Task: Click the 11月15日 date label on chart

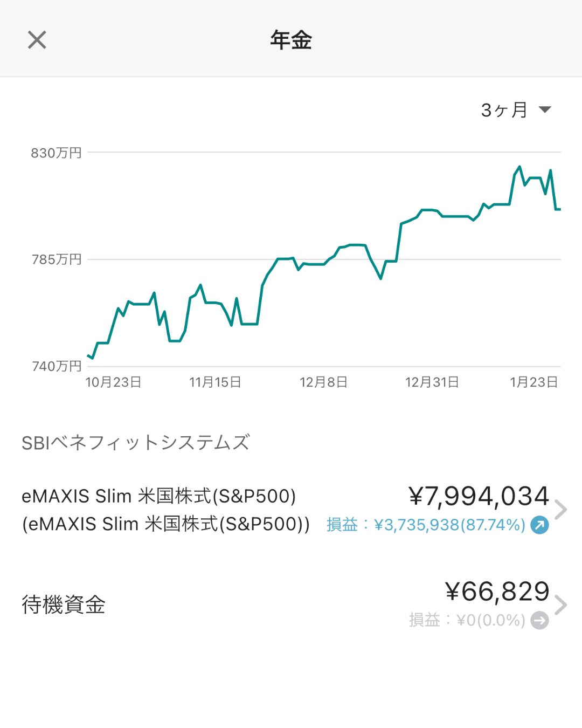Action: tap(215, 382)
